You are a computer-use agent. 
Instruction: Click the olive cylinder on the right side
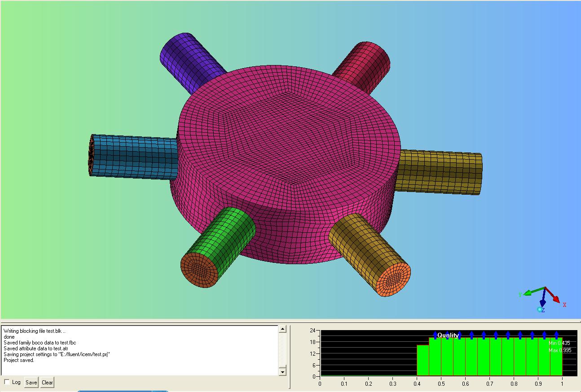tap(440, 173)
